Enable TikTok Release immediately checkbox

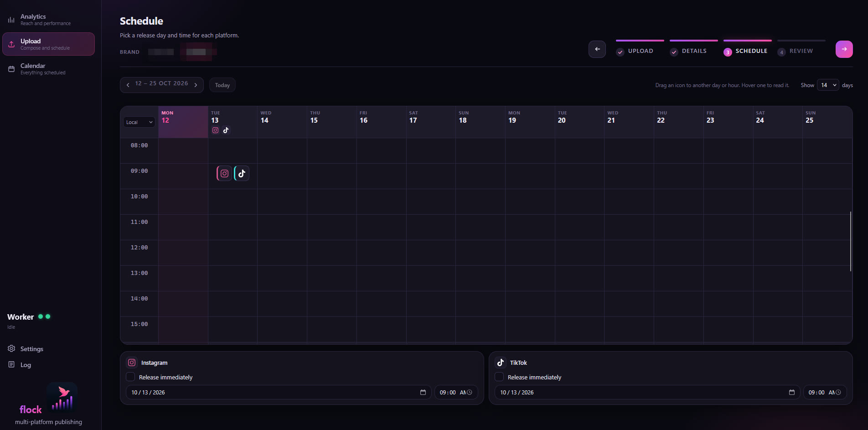click(499, 377)
